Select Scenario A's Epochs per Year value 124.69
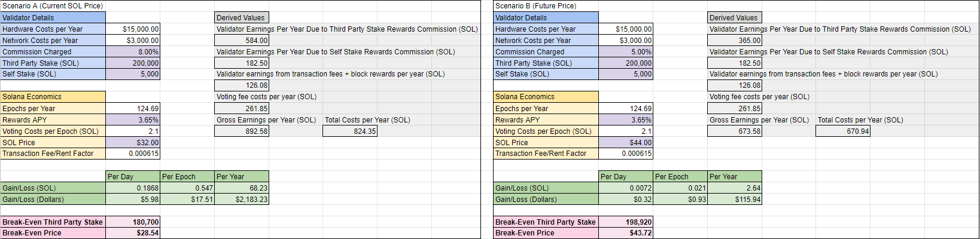 coord(133,109)
